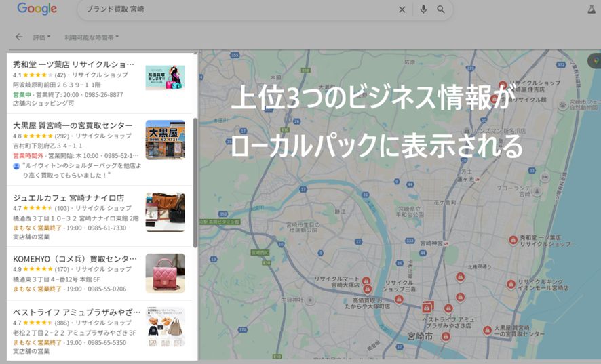Open the Labs flask icon
This screenshot has height=364, width=601.
tap(592, 9)
